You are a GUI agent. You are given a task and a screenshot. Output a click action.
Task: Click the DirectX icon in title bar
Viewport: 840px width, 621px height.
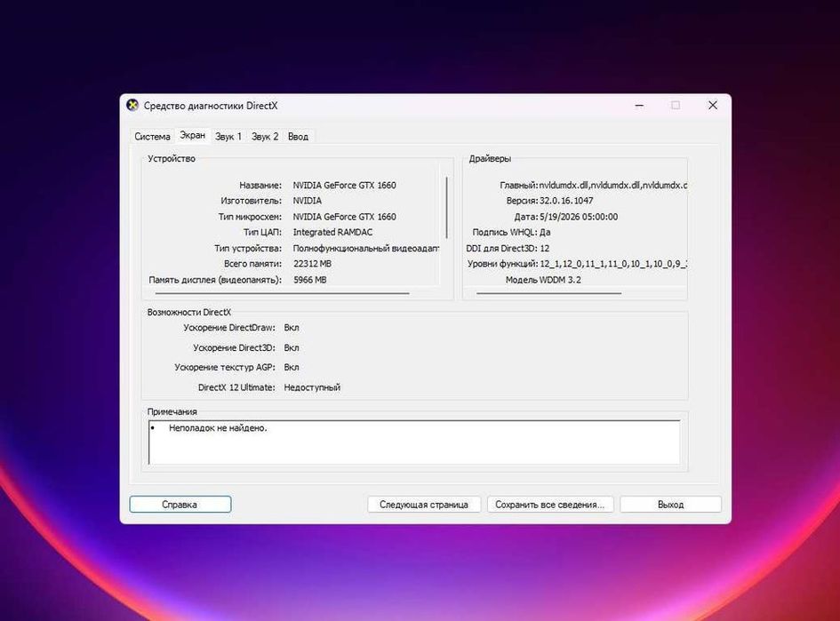(x=132, y=105)
